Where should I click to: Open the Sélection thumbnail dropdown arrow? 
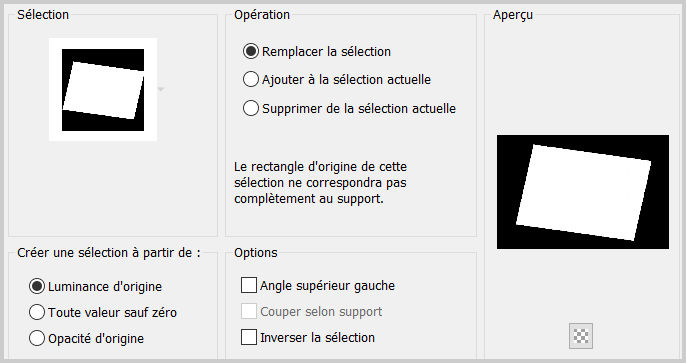tap(161, 89)
